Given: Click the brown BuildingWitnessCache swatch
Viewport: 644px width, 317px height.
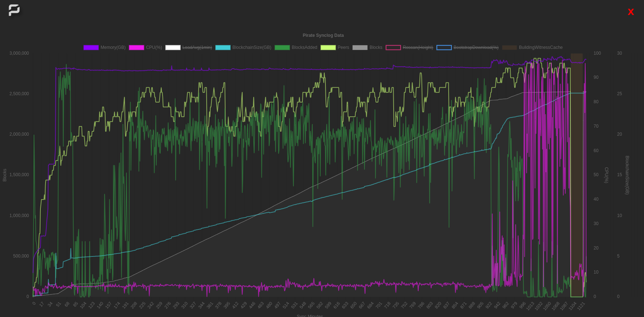Looking at the screenshot, I should pos(510,47).
